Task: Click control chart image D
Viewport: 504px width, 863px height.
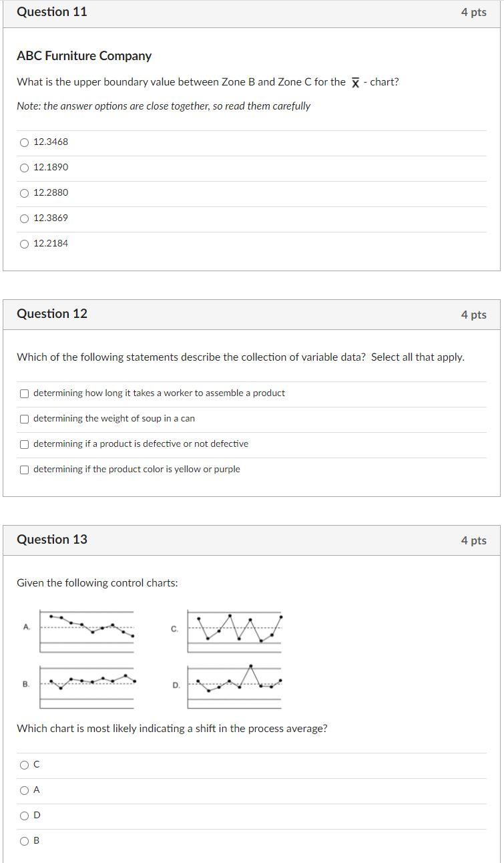Action: (x=235, y=683)
